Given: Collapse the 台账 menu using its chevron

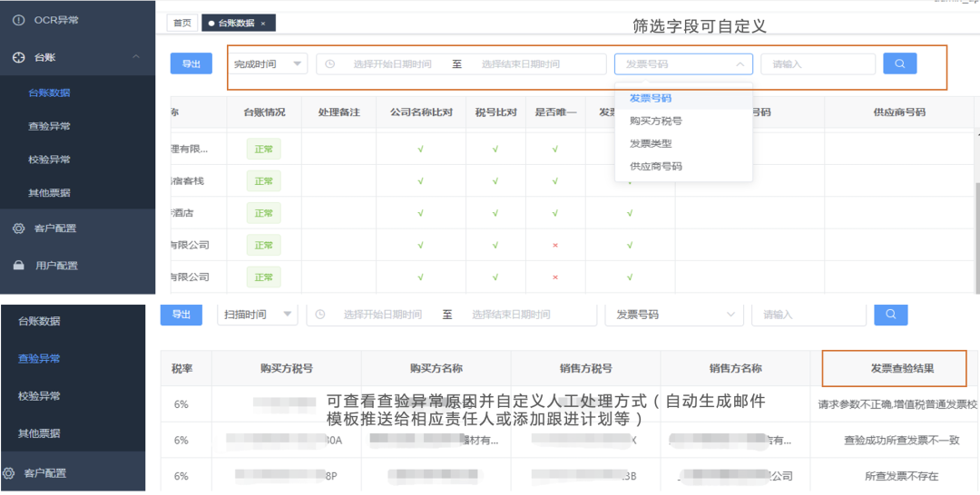Looking at the screenshot, I should [x=136, y=57].
